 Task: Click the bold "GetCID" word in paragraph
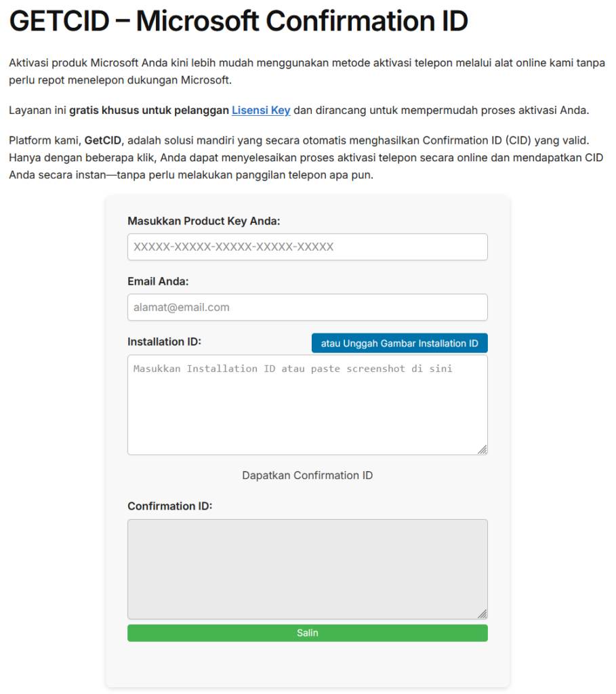pos(103,141)
